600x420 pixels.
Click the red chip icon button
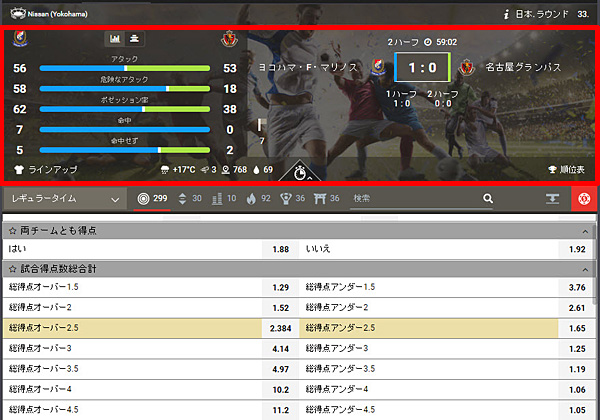(x=584, y=199)
